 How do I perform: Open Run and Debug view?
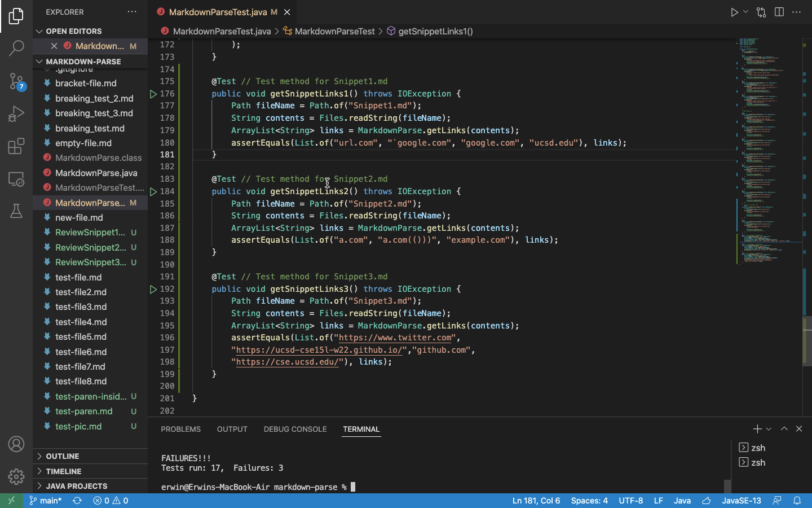16,114
